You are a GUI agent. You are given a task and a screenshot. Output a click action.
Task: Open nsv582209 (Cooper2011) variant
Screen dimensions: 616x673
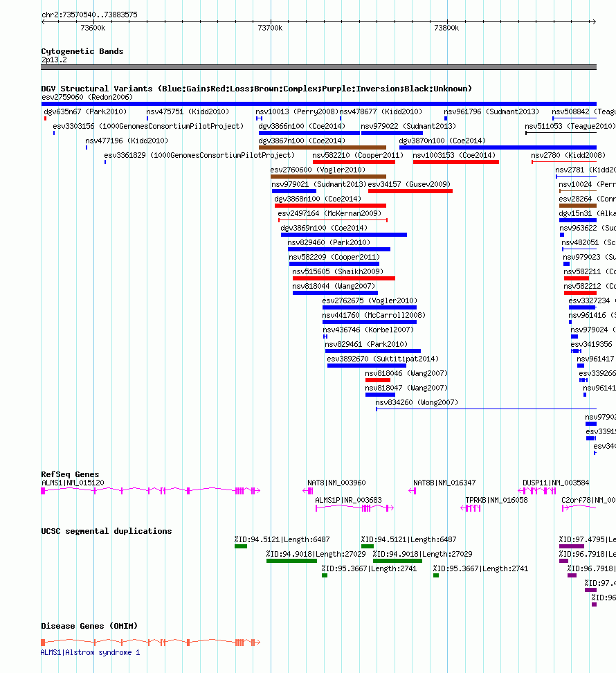tap(334, 264)
